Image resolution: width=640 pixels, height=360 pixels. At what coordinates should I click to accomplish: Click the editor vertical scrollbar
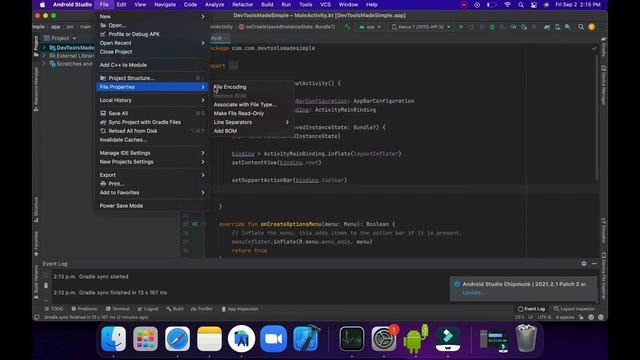(x=597, y=118)
